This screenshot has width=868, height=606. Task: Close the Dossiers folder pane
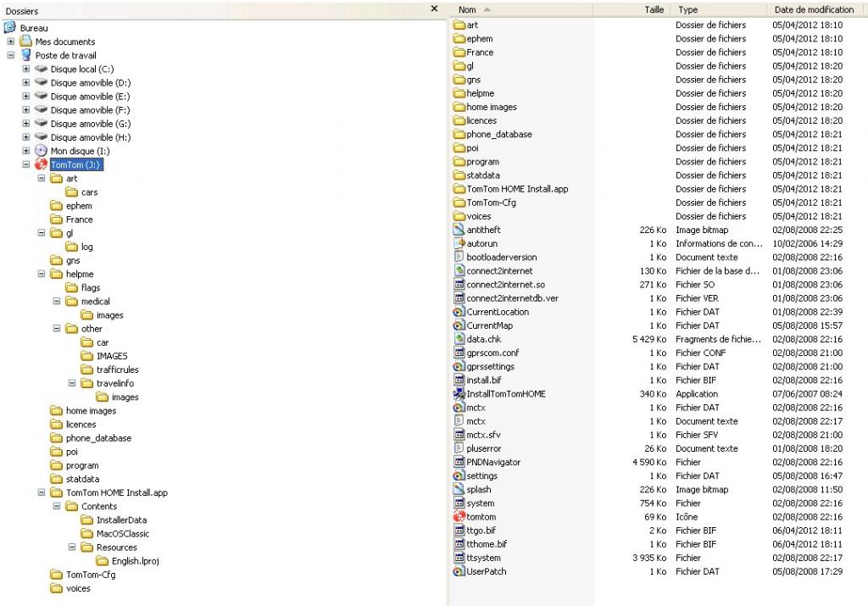(435, 8)
